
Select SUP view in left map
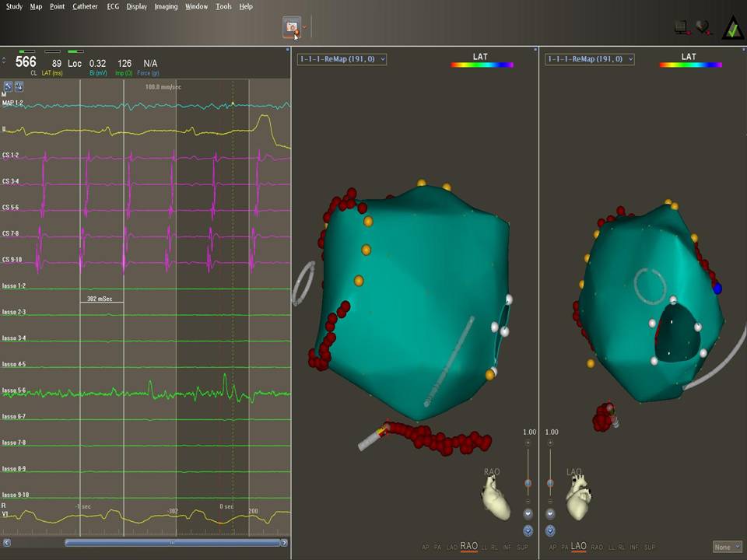click(x=521, y=548)
